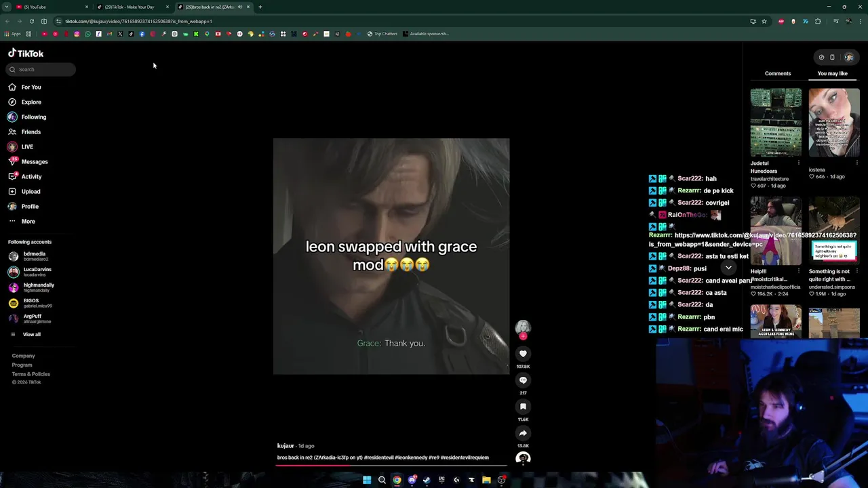The image size is (868, 488).
Task: Open Messages in sidebar
Action: pos(28,161)
